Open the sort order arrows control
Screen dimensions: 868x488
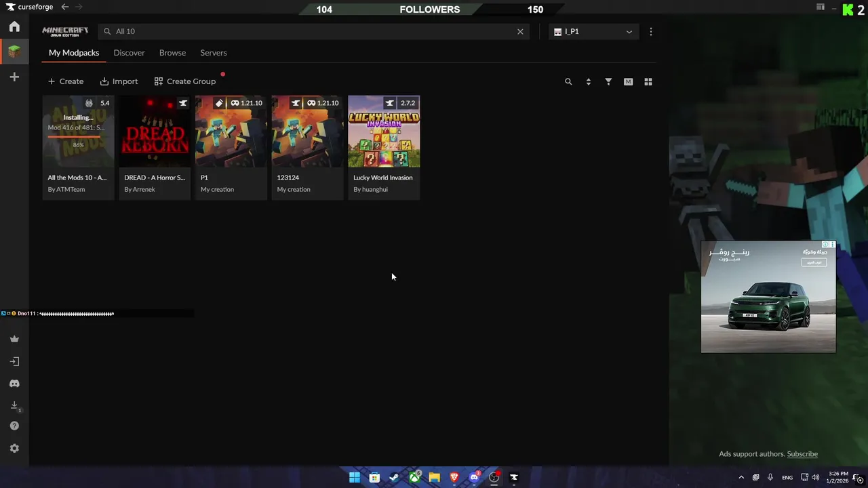click(x=588, y=81)
